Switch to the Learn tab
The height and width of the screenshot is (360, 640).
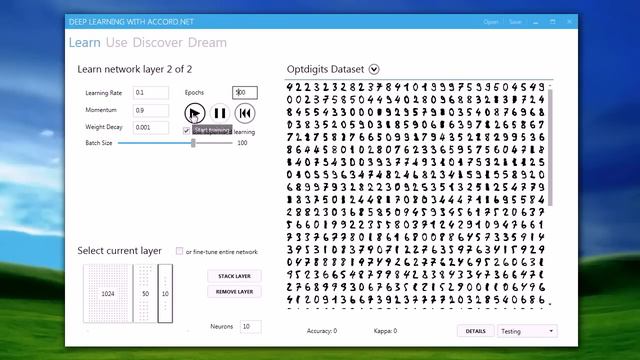pos(84,42)
